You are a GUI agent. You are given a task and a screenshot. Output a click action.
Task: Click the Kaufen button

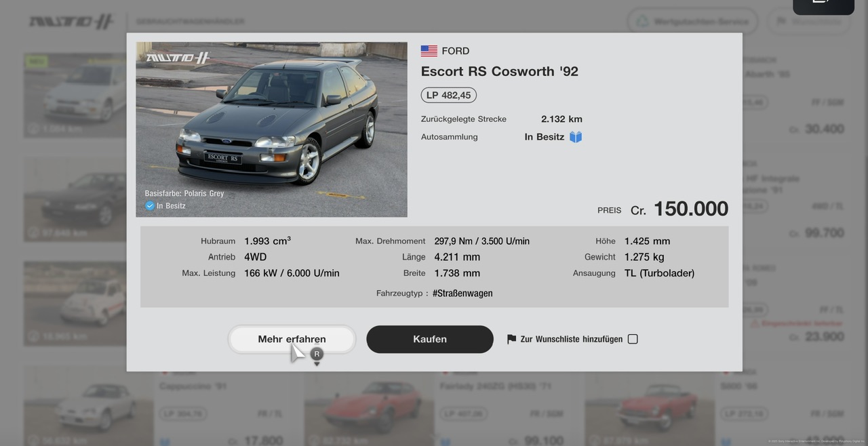coord(430,339)
